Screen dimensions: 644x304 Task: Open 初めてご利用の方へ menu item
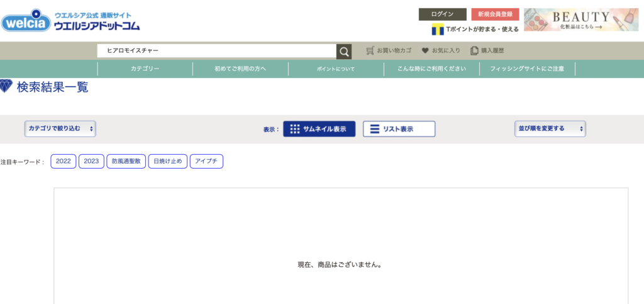(x=240, y=69)
